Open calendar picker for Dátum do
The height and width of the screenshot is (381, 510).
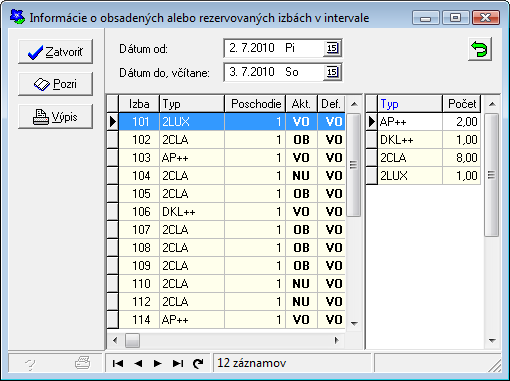pyautogui.click(x=332, y=72)
